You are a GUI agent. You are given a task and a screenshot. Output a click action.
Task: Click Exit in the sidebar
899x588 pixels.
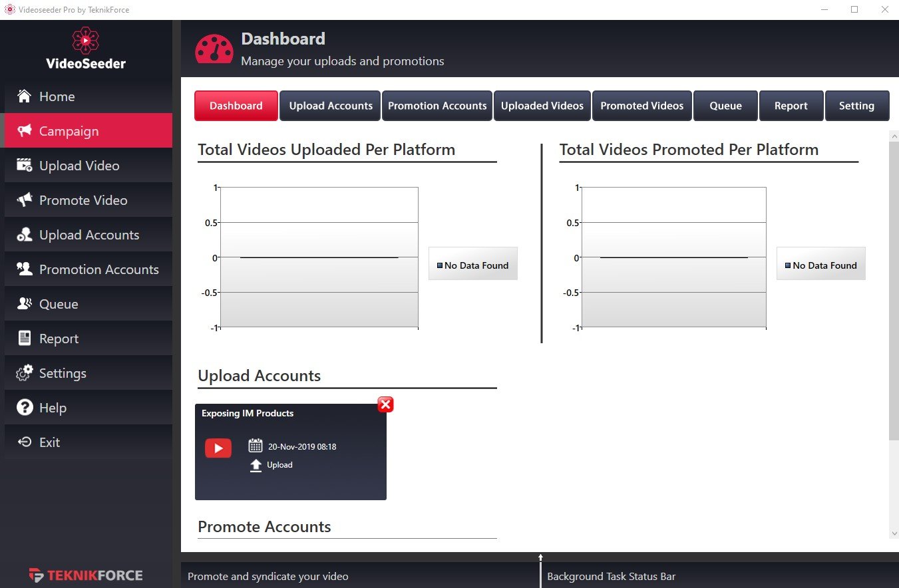pyautogui.click(x=49, y=442)
